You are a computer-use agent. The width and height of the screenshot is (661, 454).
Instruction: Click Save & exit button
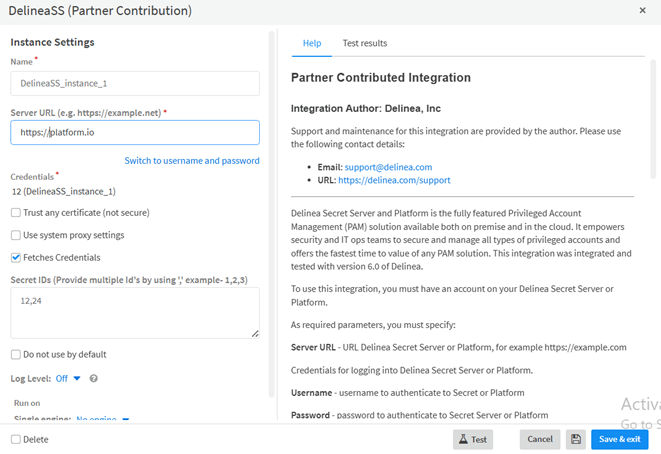619,439
